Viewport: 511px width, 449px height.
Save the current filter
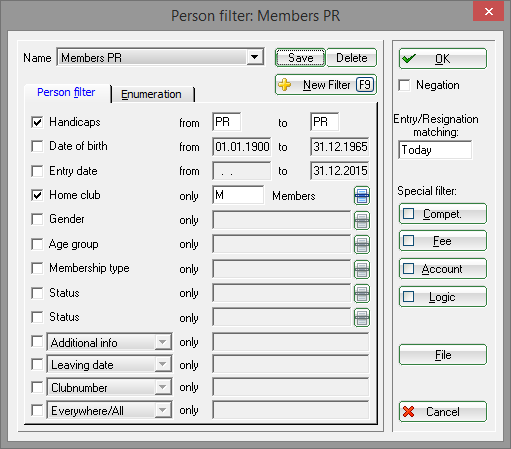(300, 58)
